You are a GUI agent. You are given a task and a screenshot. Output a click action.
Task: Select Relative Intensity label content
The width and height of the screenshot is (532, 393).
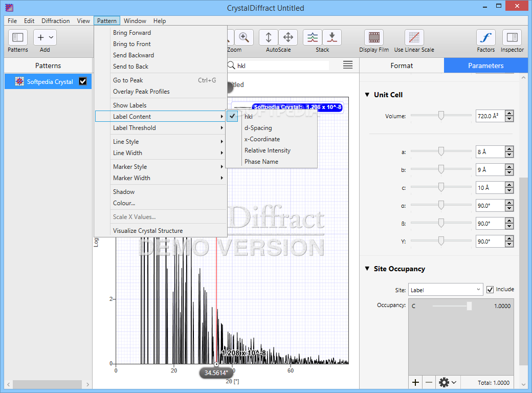pyautogui.click(x=272, y=150)
